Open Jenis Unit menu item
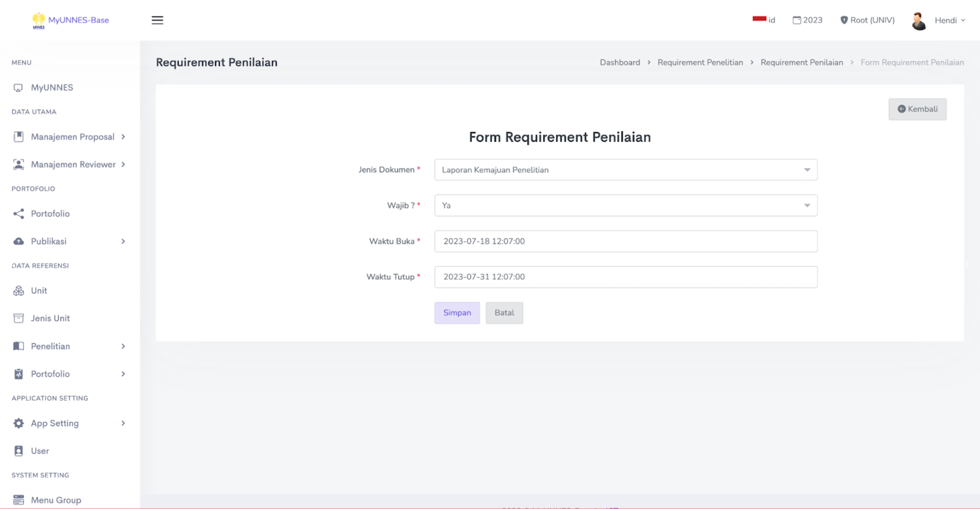980x509 pixels. click(x=50, y=318)
